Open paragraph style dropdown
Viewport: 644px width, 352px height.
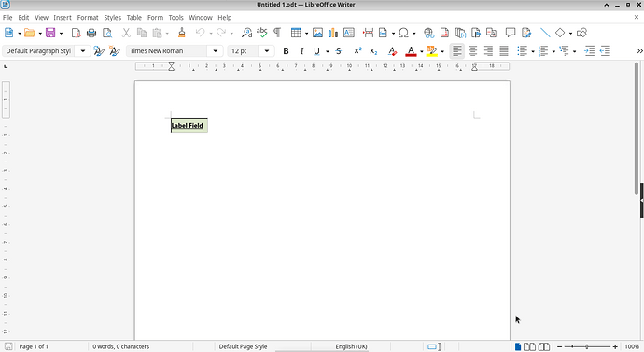point(82,51)
